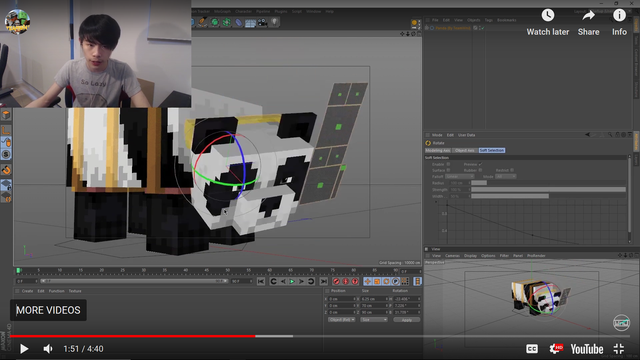Click Apply in Coordinates manager
This screenshot has height=360, width=640.
point(407,320)
